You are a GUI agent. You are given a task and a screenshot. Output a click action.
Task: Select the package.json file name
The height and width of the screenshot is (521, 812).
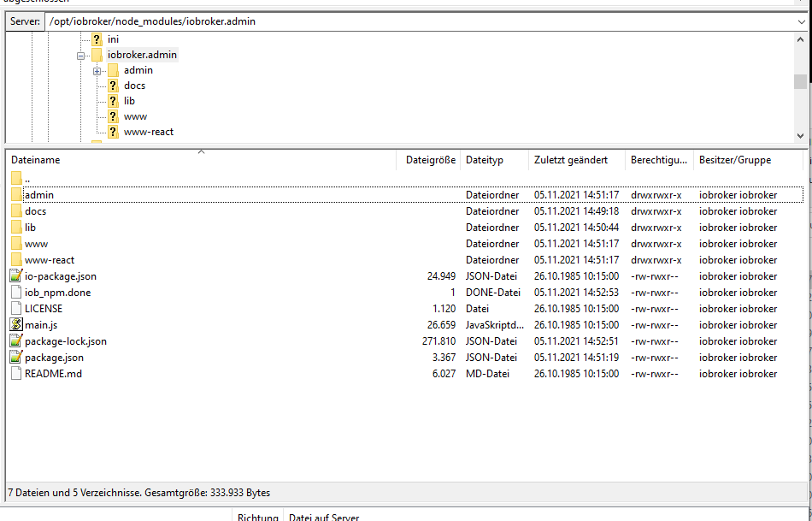pos(54,358)
